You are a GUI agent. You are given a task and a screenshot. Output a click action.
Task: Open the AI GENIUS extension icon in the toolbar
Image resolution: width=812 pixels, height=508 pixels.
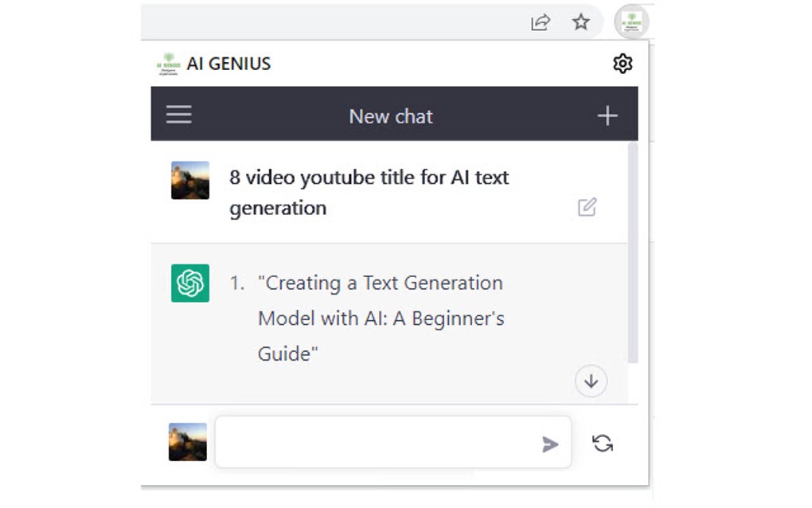[x=630, y=22]
